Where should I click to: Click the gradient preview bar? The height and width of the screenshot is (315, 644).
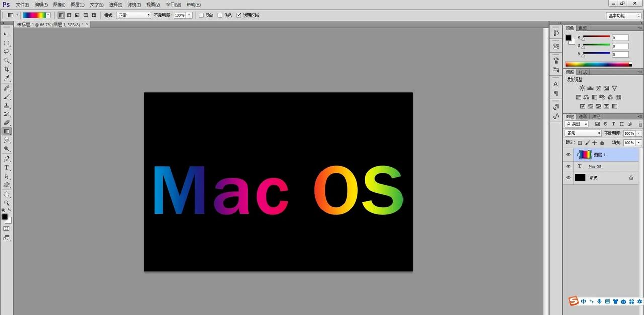(34, 15)
